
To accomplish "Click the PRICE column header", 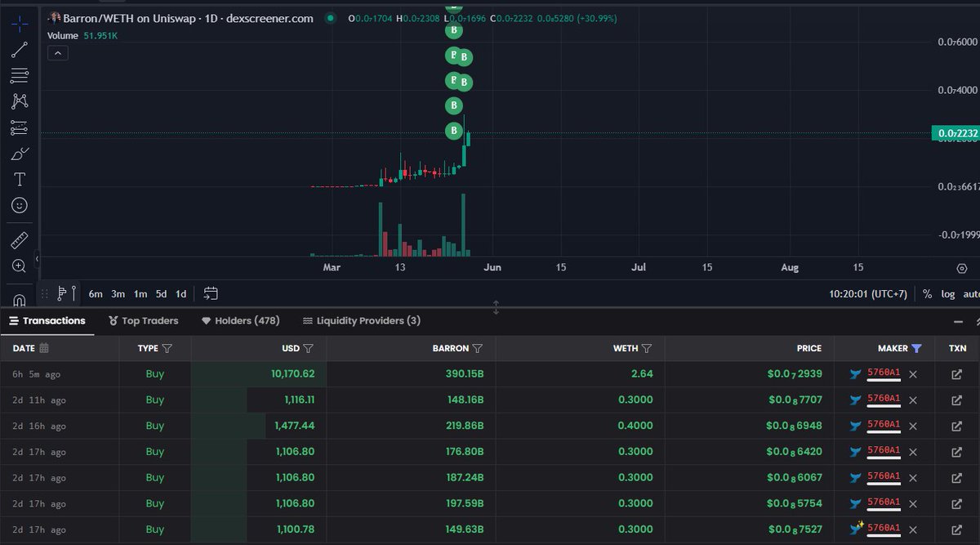I will pyautogui.click(x=808, y=348).
